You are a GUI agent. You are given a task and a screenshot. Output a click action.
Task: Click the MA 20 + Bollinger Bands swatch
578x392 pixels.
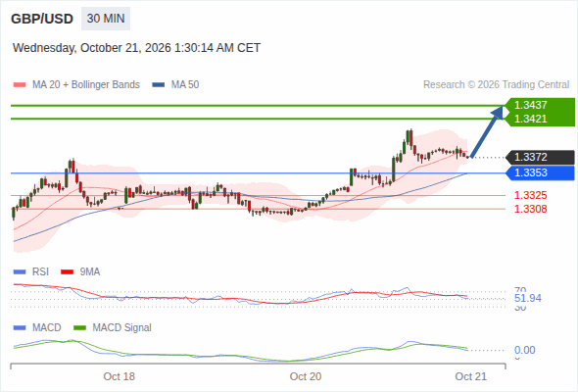[x=20, y=85]
